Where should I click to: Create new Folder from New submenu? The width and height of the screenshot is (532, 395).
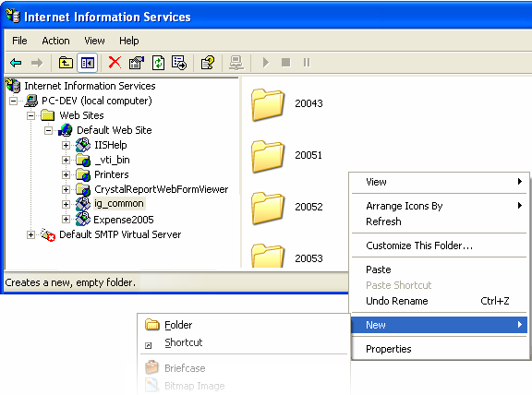[244, 325]
